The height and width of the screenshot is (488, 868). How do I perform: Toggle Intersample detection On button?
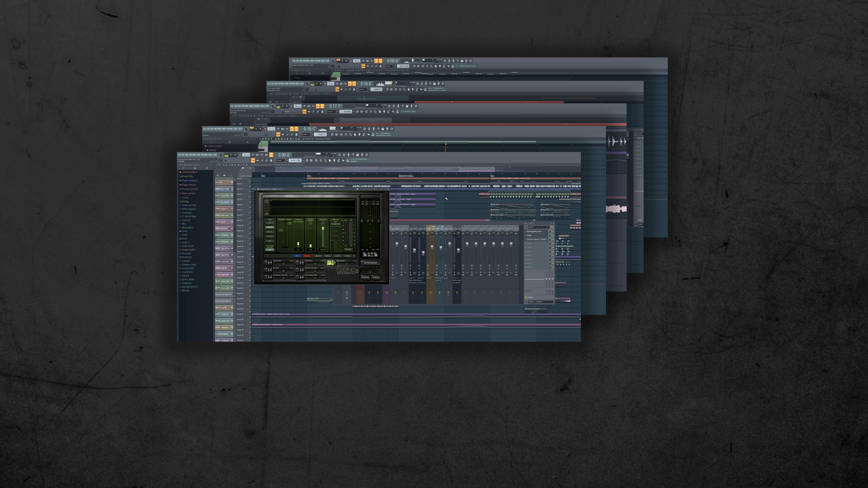tap(270, 250)
